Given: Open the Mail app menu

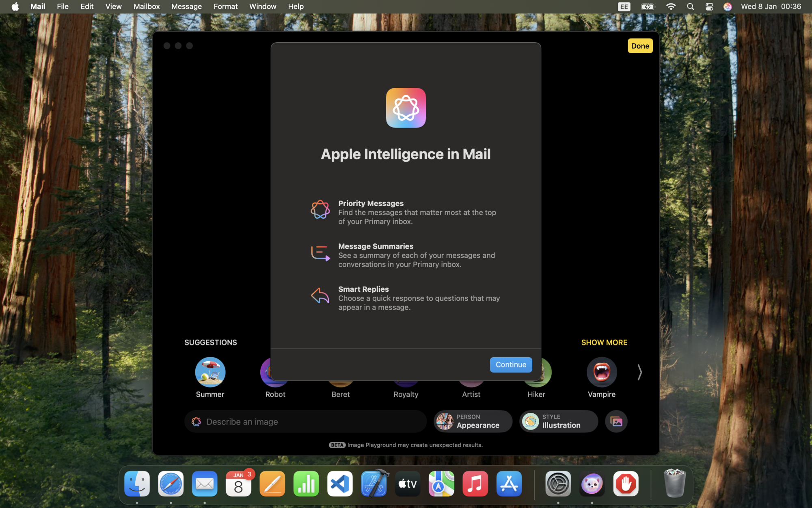Looking at the screenshot, I should coord(38,7).
